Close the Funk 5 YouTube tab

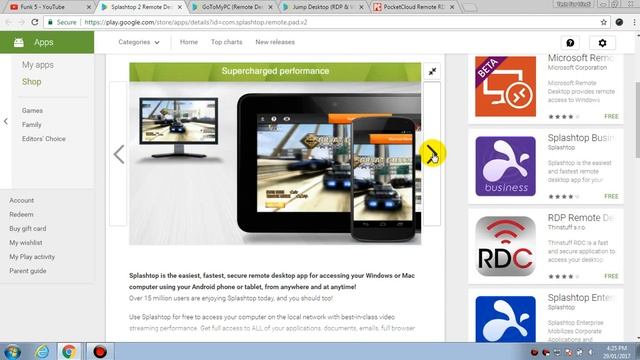click(89, 7)
